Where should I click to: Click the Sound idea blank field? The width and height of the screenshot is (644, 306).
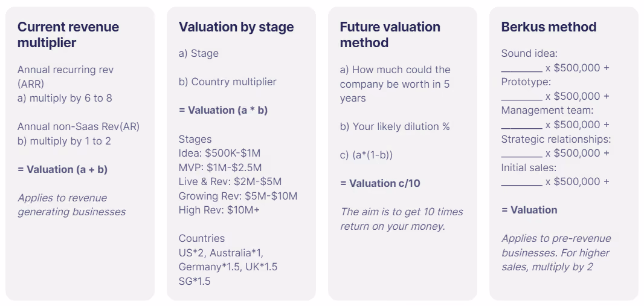521,68
